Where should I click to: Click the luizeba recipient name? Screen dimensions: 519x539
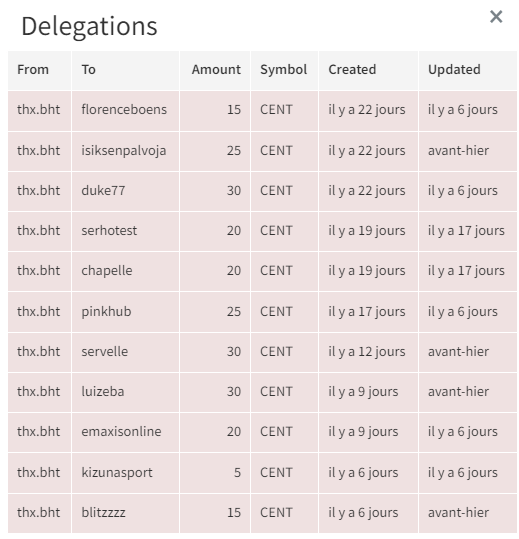point(103,392)
